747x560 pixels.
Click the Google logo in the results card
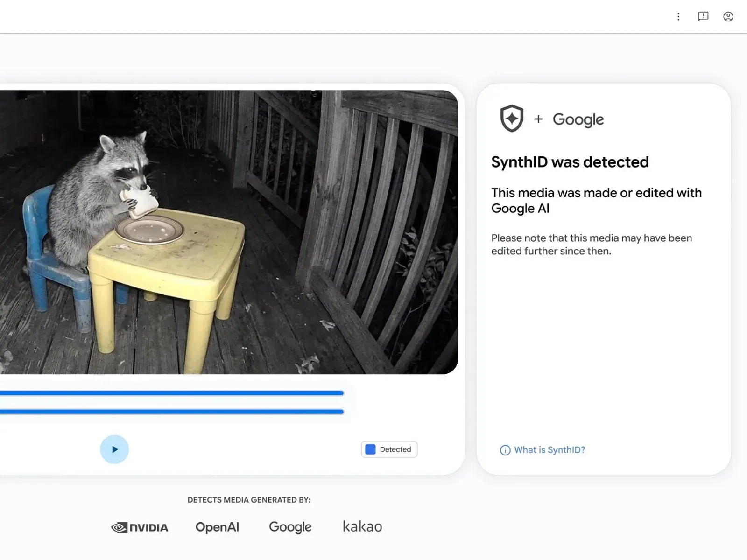tap(578, 119)
